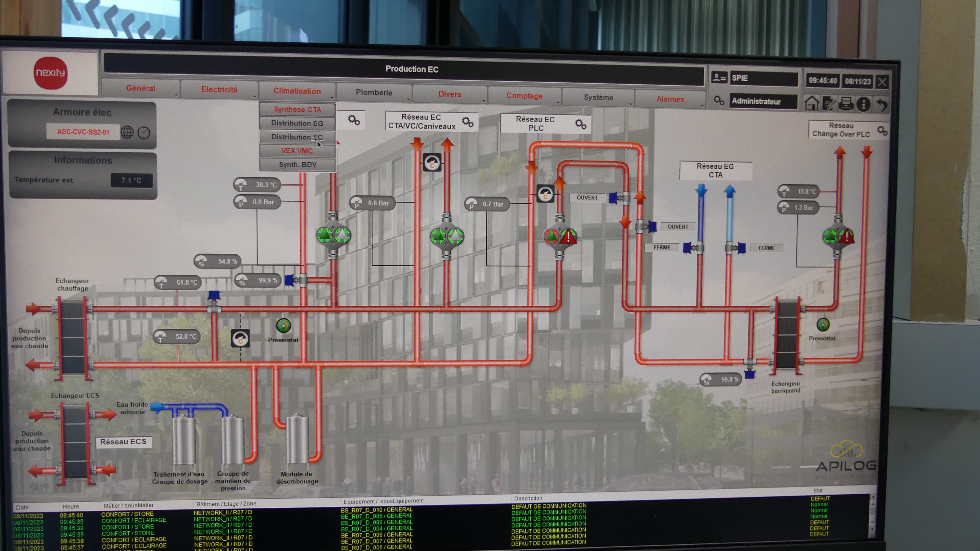Open Réseau EC PLC settings gears
Image resolution: width=980 pixels, height=551 pixels.
pos(581,124)
